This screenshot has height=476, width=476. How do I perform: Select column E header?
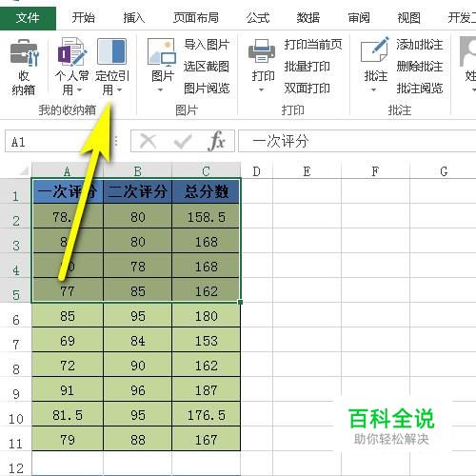point(307,171)
